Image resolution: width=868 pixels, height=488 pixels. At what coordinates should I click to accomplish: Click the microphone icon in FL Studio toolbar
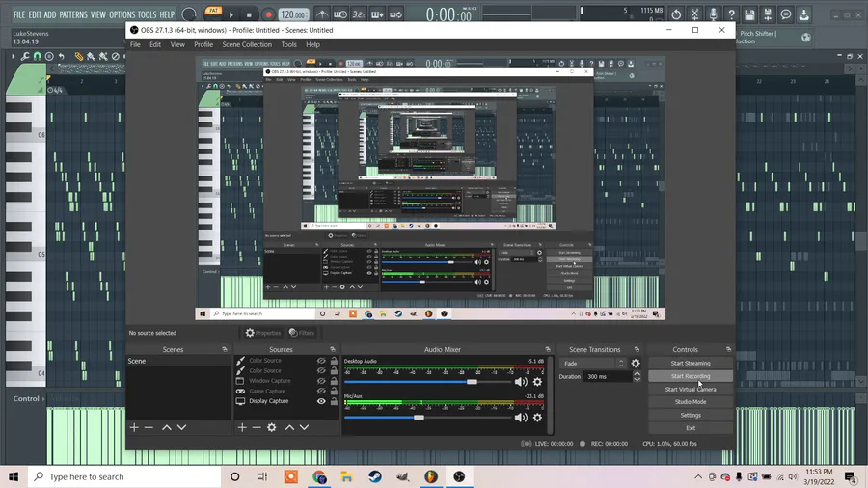(x=713, y=14)
